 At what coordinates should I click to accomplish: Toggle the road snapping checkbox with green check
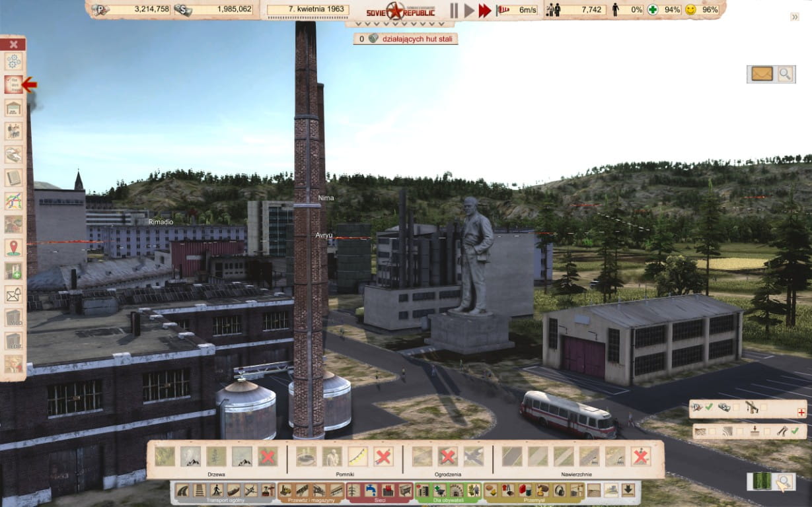click(795, 431)
